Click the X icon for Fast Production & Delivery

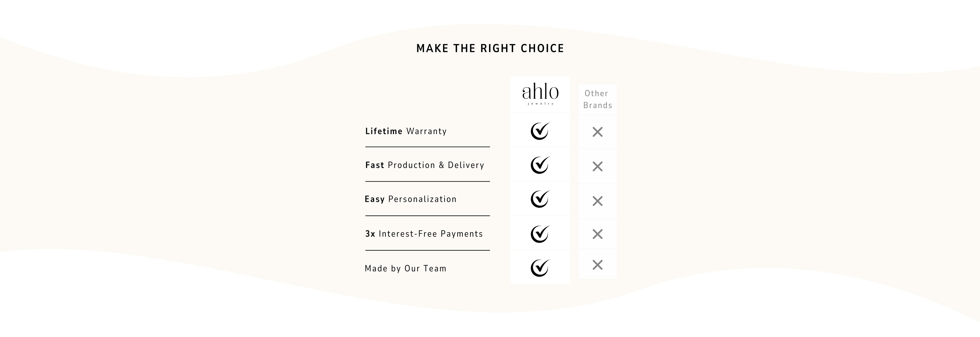pyautogui.click(x=598, y=166)
